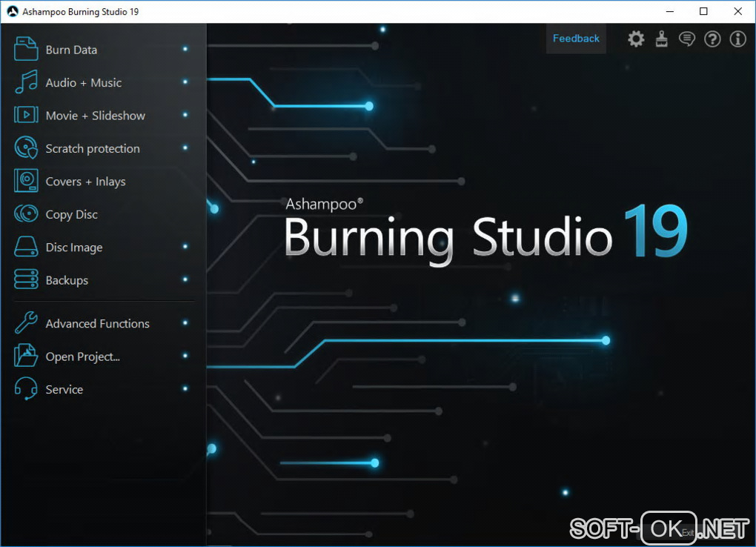Click the Covers + Inlays icon
Screen dimensions: 756x547
(26, 181)
